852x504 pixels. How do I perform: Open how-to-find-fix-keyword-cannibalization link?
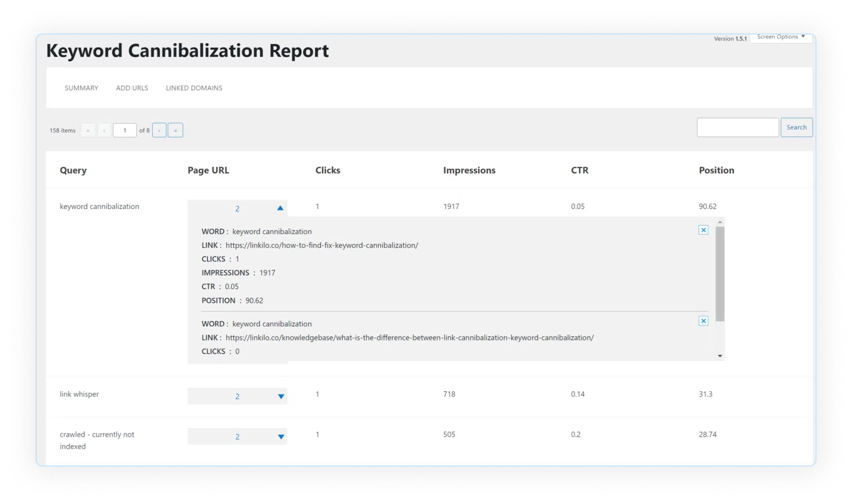322,245
